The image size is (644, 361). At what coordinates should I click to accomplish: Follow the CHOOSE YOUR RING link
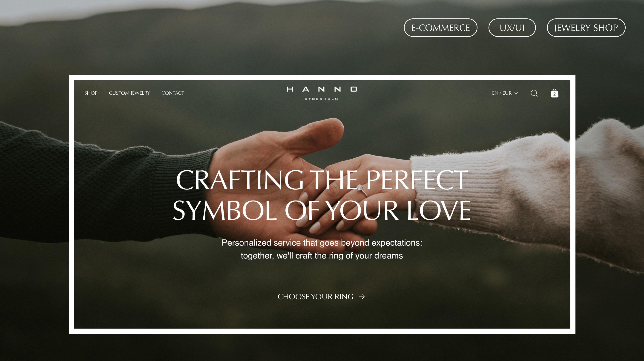click(322, 297)
